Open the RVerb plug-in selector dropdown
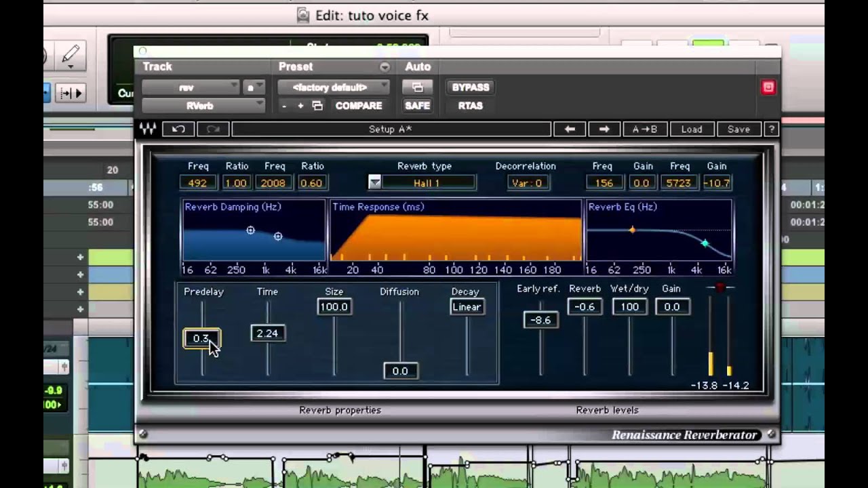The height and width of the screenshot is (488, 868). point(203,106)
